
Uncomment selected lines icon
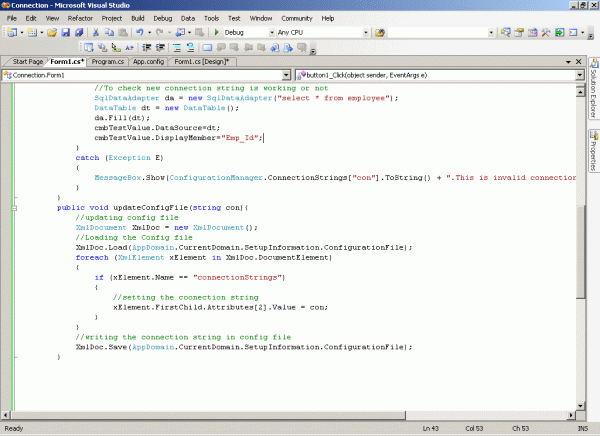[x=190, y=47]
